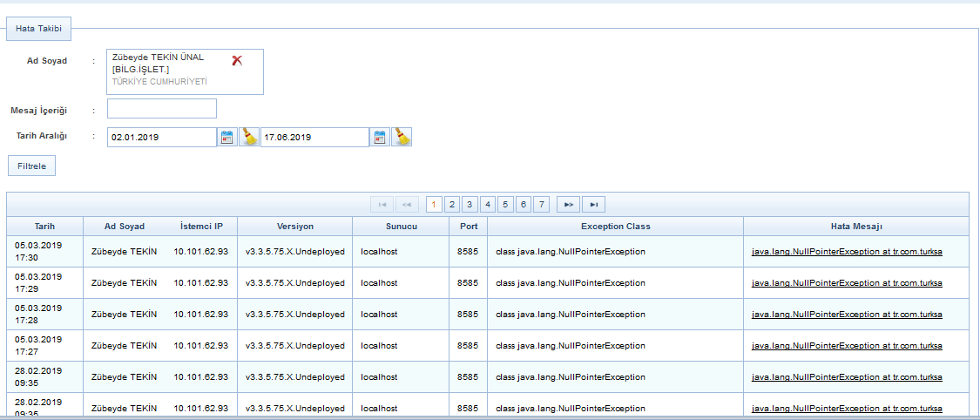The height and width of the screenshot is (420, 980).
Task: Go to first page of results
Action: pos(381,204)
